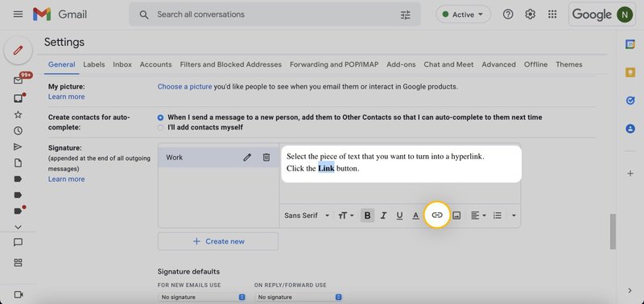Open the Active status dropdown
Viewport: 644px width, 304px height.
pyautogui.click(x=464, y=14)
